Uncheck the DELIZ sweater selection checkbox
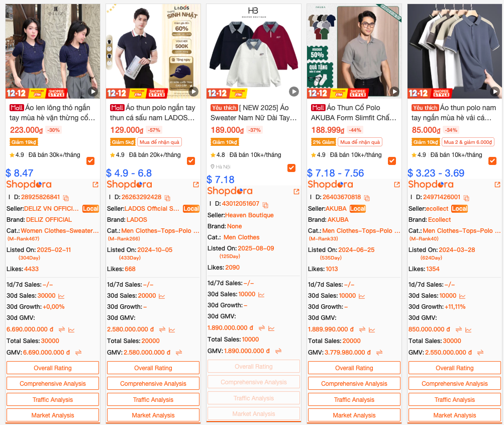Screen dimensions: 504x425 coord(90,161)
